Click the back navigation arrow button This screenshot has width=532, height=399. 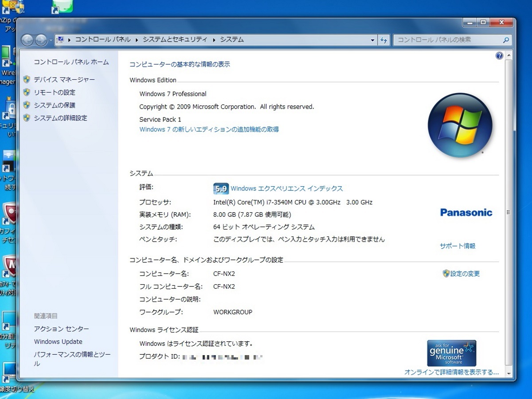click(x=27, y=40)
